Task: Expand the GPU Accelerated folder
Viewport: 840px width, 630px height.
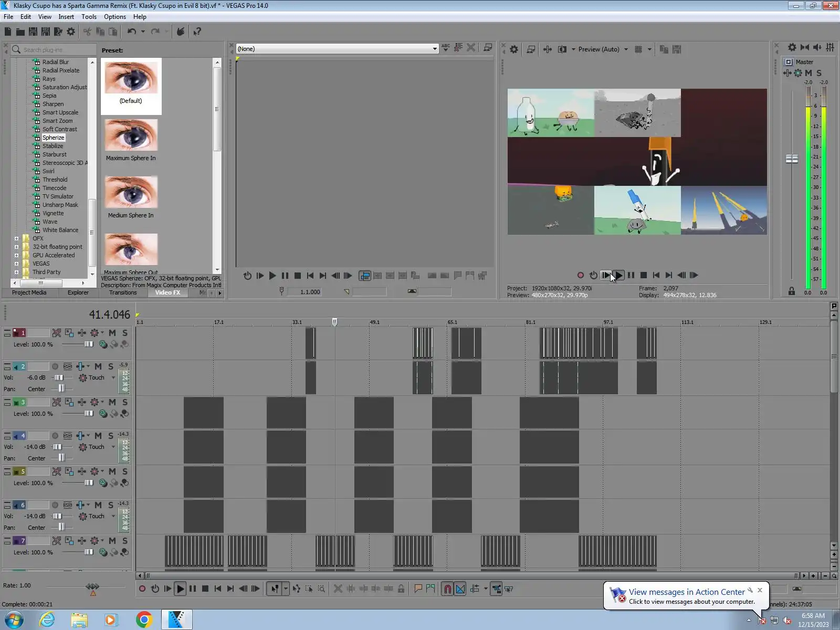Action: [16, 255]
